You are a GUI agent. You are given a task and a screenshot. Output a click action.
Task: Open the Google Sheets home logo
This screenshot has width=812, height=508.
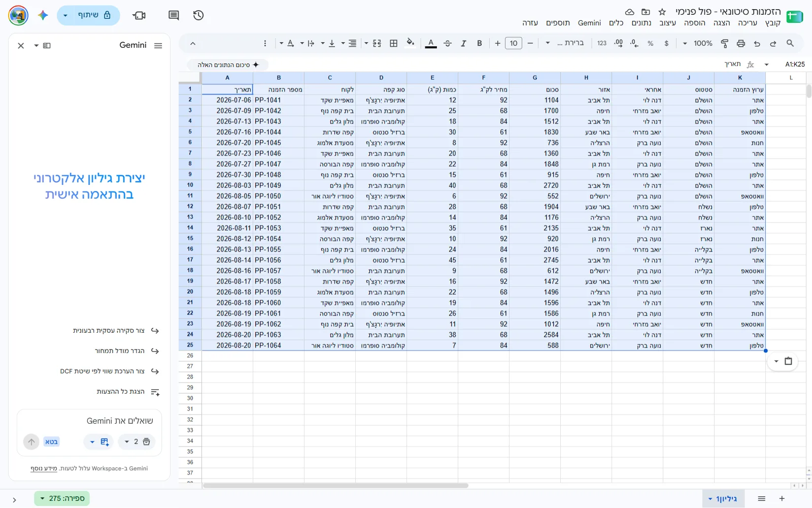pyautogui.click(x=794, y=17)
